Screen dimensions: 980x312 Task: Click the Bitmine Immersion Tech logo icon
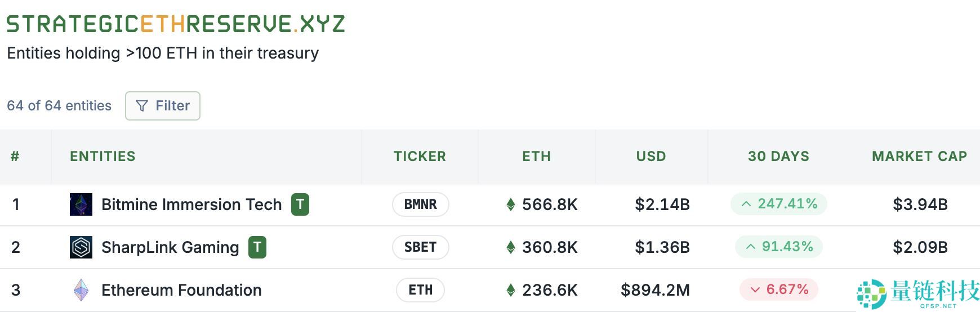(81, 204)
